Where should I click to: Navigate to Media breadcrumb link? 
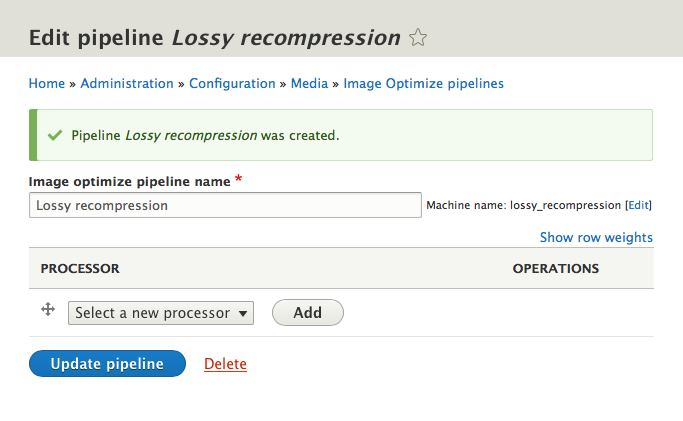pyautogui.click(x=309, y=83)
